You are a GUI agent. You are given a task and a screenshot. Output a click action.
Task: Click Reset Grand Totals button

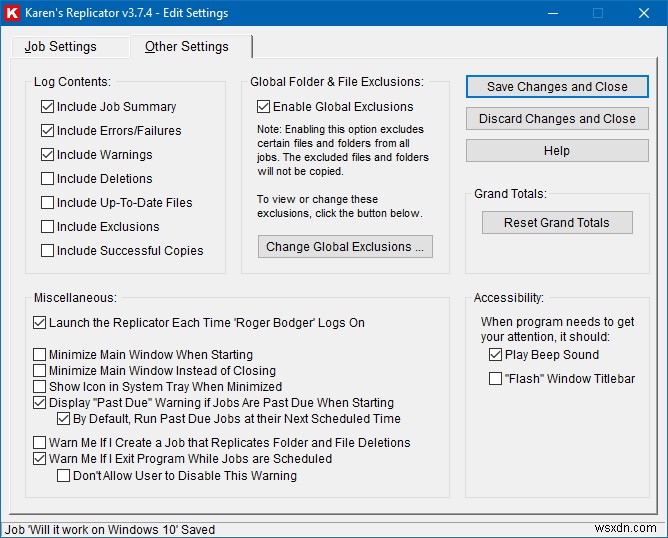(x=557, y=222)
